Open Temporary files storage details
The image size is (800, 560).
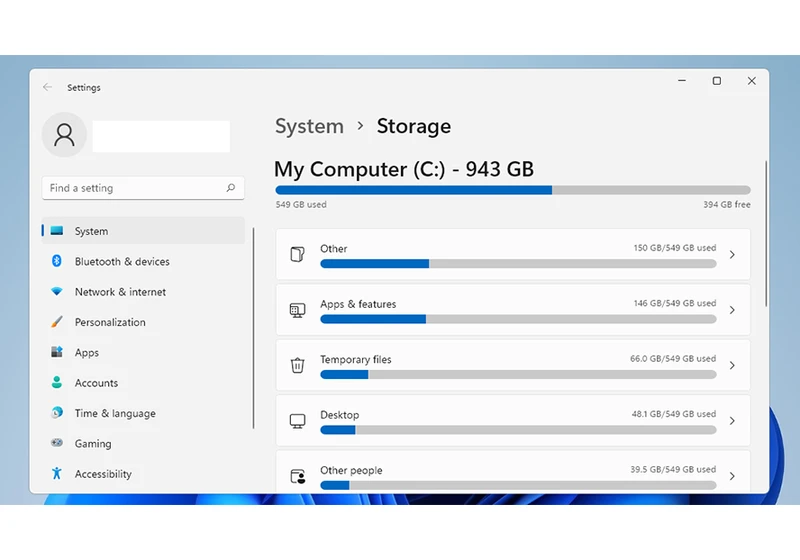[356, 360]
